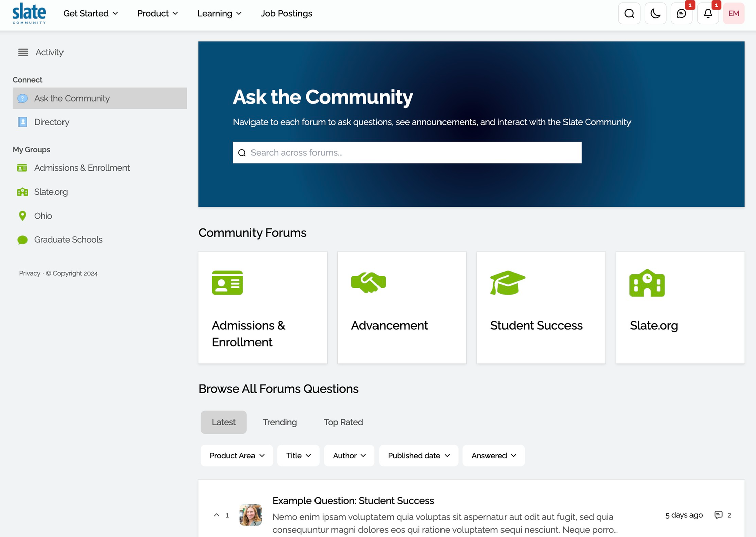
Task: Click the Slate.org building icon
Action: [x=647, y=283]
